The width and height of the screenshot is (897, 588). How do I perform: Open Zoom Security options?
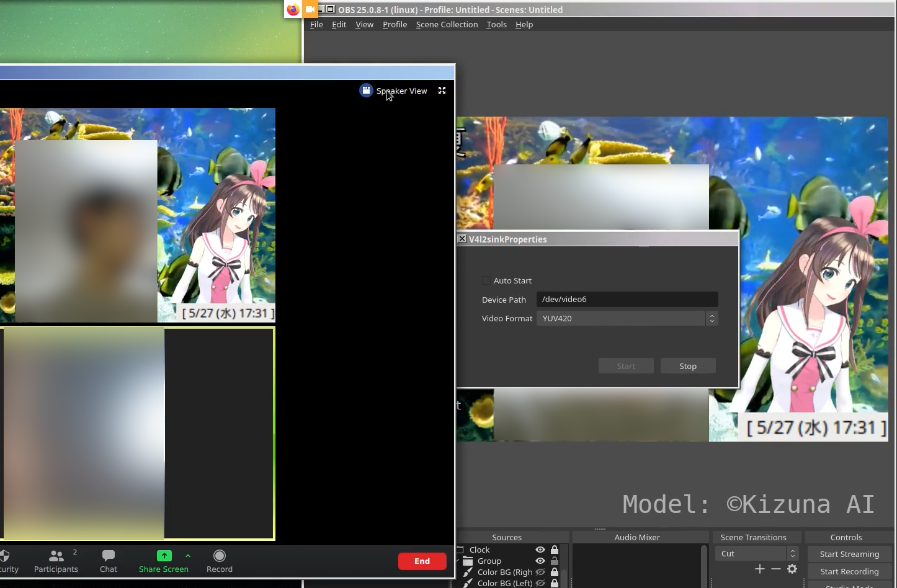9,561
